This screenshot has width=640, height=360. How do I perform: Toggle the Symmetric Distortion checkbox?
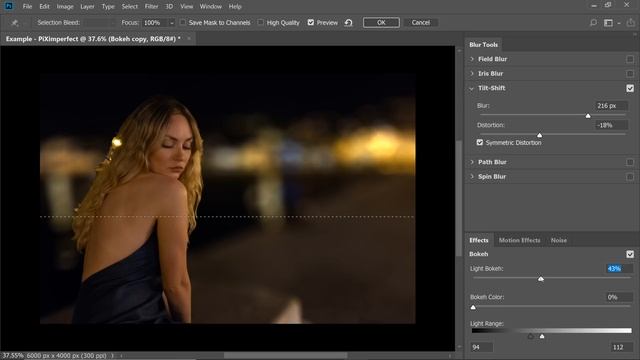[x=480, y=142]
